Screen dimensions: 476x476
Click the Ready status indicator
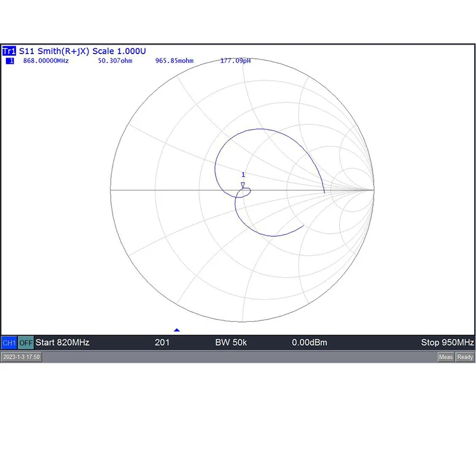(465, 357)
